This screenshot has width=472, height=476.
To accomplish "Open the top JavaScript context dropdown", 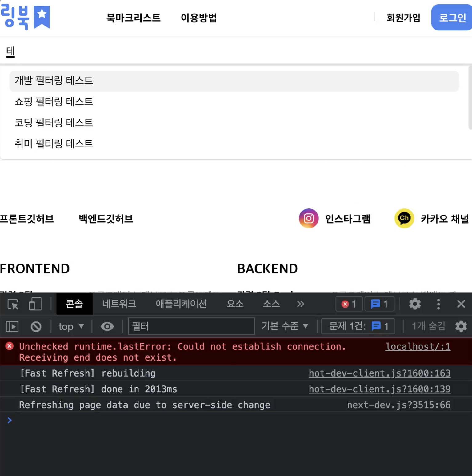I will tap(71, 326).
